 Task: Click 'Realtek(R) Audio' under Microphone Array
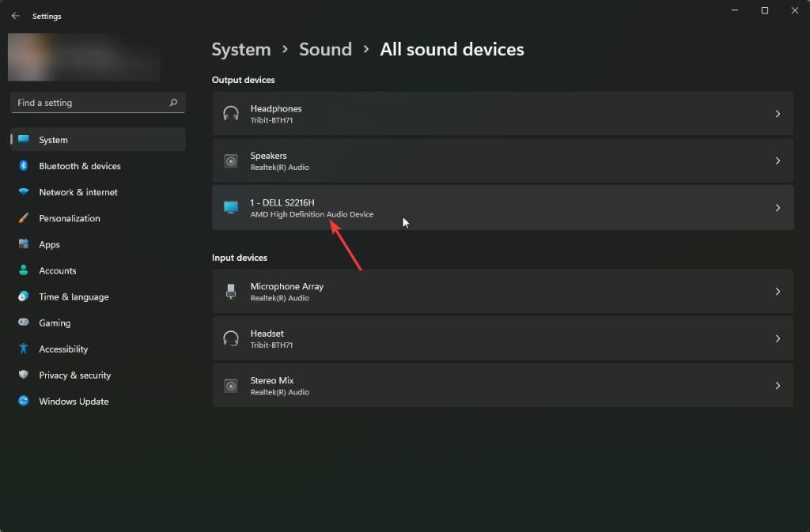[279, 298]
